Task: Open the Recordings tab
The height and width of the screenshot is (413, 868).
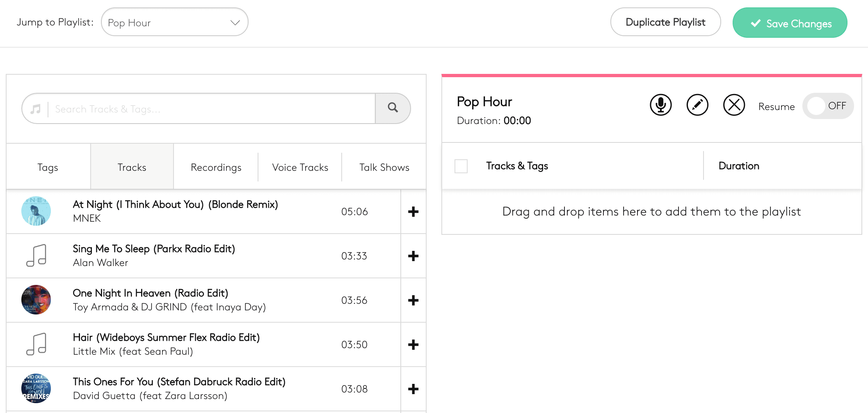Action: (x=216, y=167)
